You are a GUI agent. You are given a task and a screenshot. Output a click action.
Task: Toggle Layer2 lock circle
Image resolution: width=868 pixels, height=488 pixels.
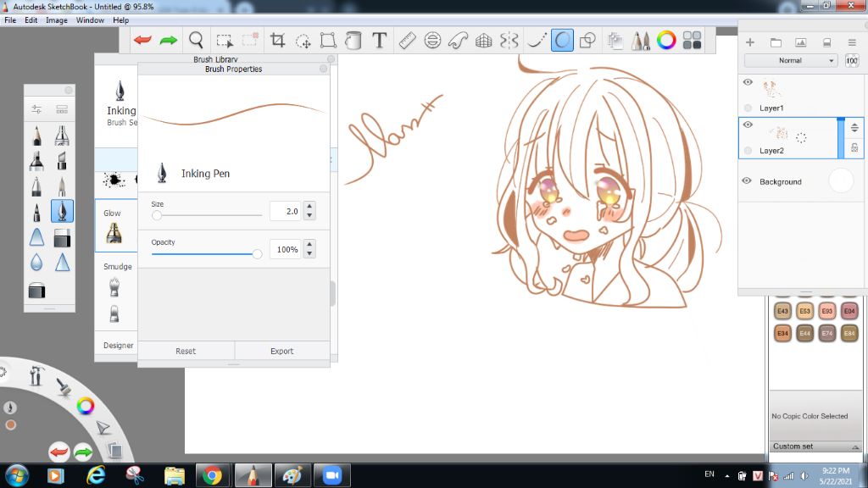[748, 151]
